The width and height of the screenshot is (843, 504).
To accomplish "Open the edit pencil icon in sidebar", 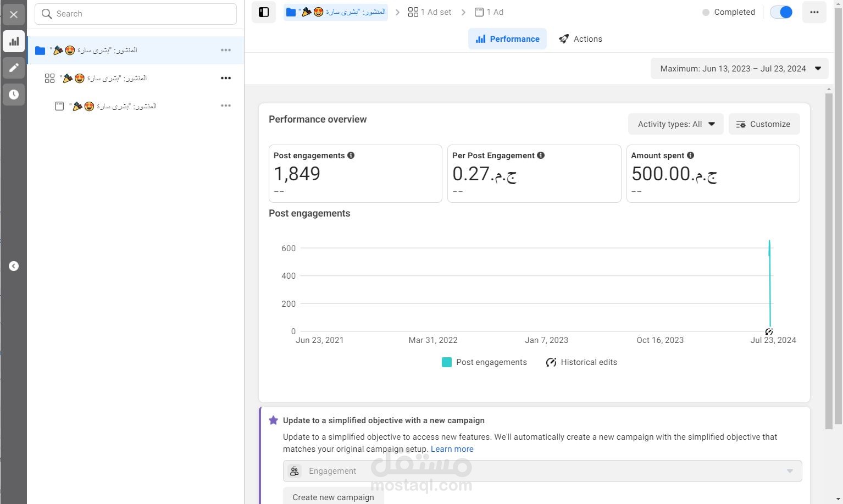I will [14, 68].
